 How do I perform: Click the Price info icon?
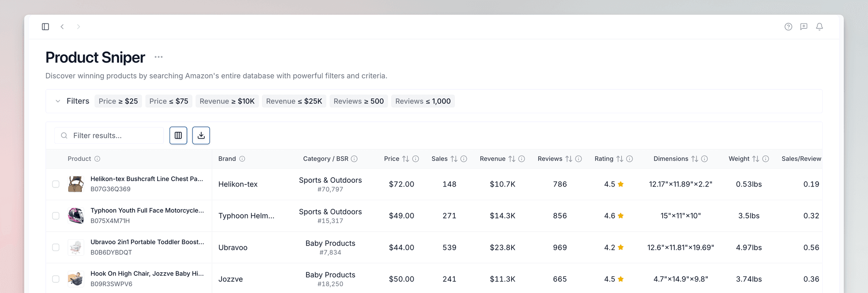[x=416, y=159]
